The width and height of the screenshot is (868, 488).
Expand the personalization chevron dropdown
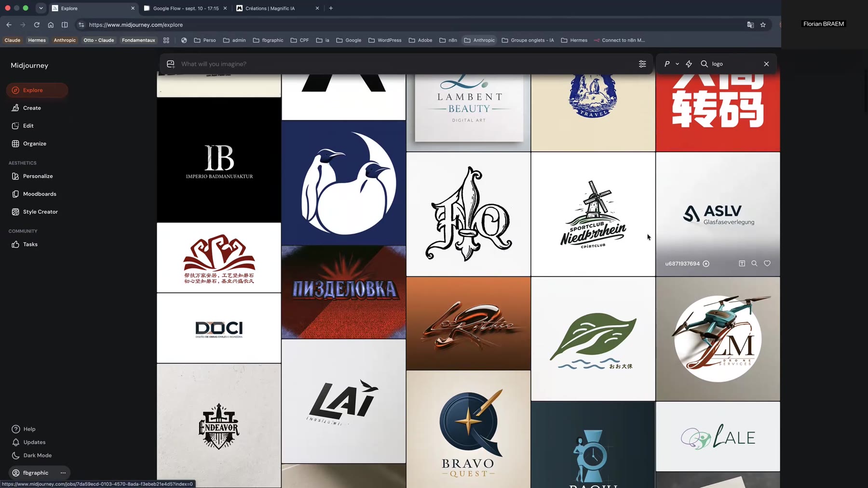[x=677, y=64]
